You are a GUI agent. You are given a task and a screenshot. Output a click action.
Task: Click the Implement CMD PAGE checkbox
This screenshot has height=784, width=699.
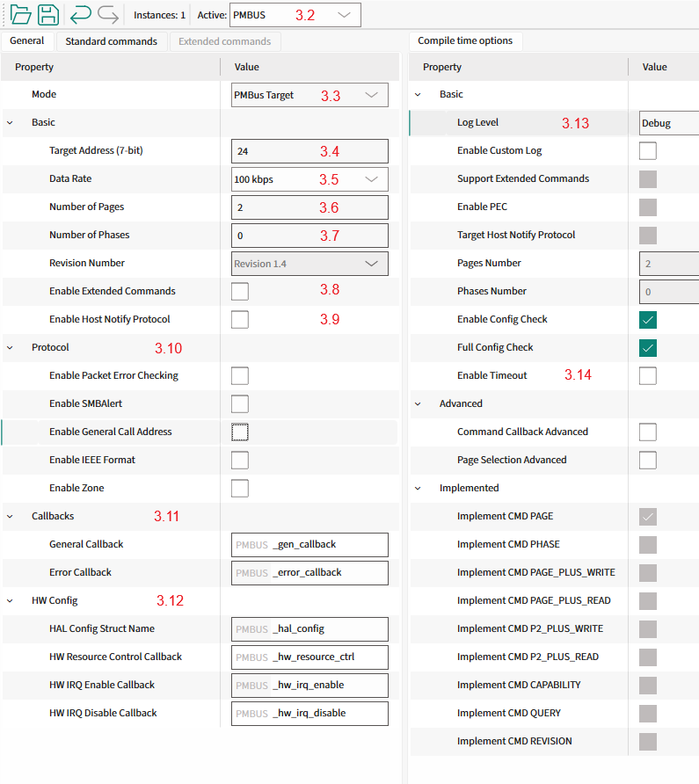point(648,517)
